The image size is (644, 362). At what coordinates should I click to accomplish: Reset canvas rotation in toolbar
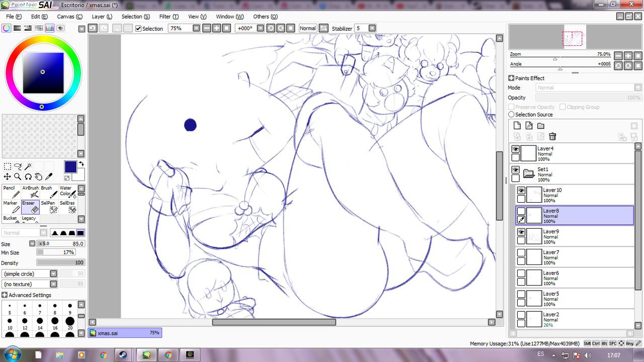tap(291, 28)
